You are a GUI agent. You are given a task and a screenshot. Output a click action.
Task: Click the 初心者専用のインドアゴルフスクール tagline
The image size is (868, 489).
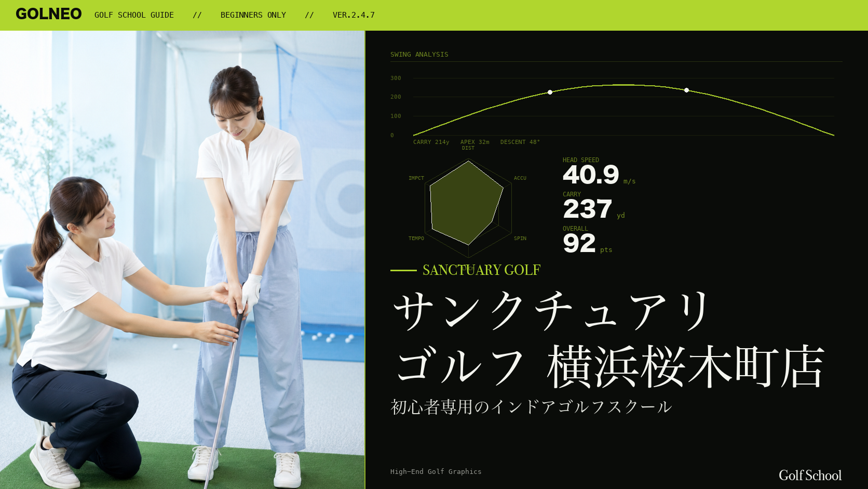[531, 407]
